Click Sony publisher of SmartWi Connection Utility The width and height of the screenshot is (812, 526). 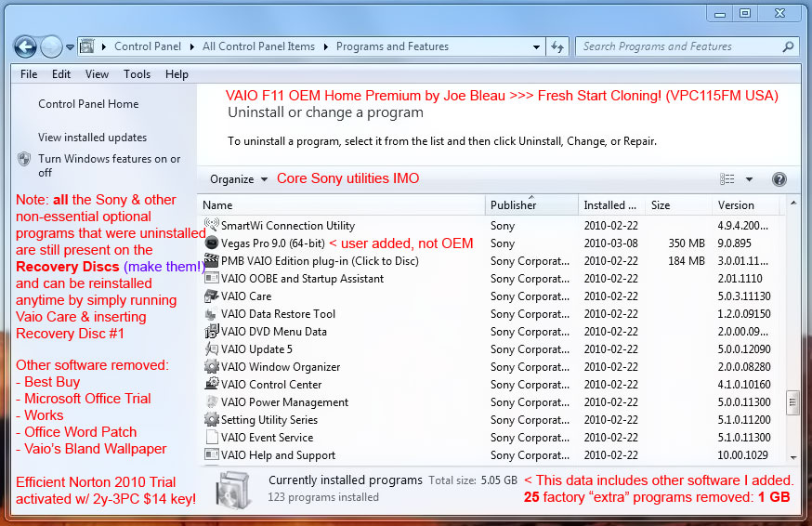[x=503, y=226]
